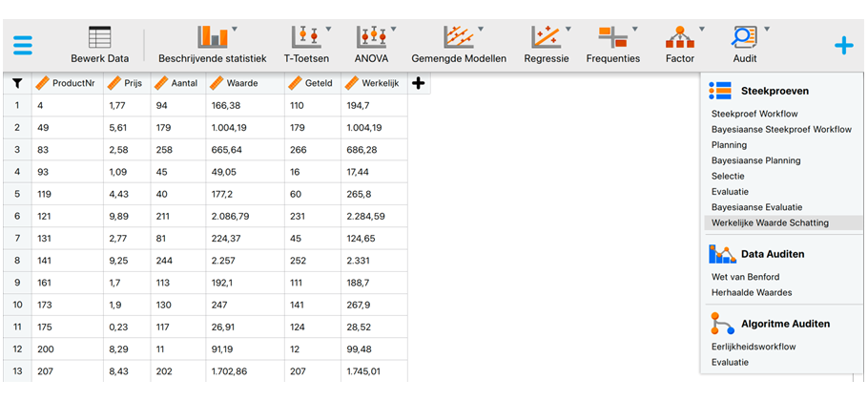Open Beschrijvende statistiek module

[212, 38]
